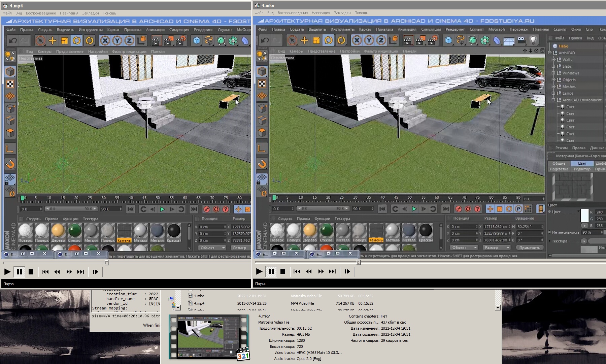Image resolution: width=606 pixels, height=364 pixels.
Task: Click the white Цвет color swatch
Action: [x=585, y=215]
